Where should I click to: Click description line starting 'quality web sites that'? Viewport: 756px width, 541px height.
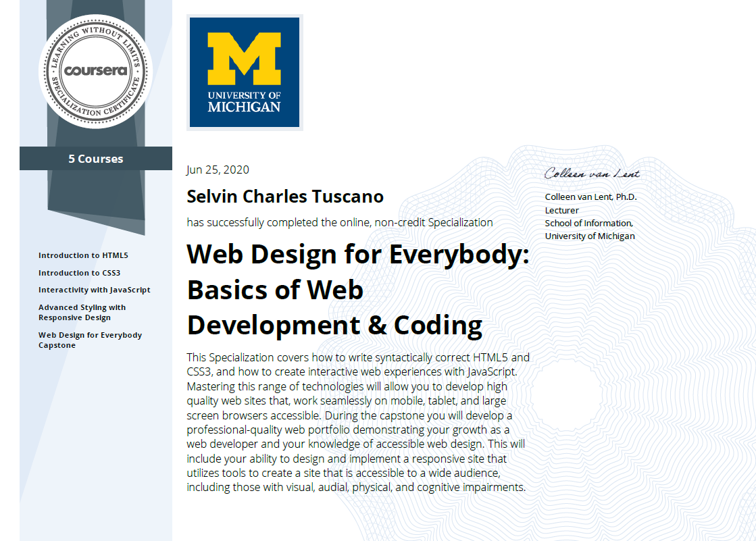point(347,401)
